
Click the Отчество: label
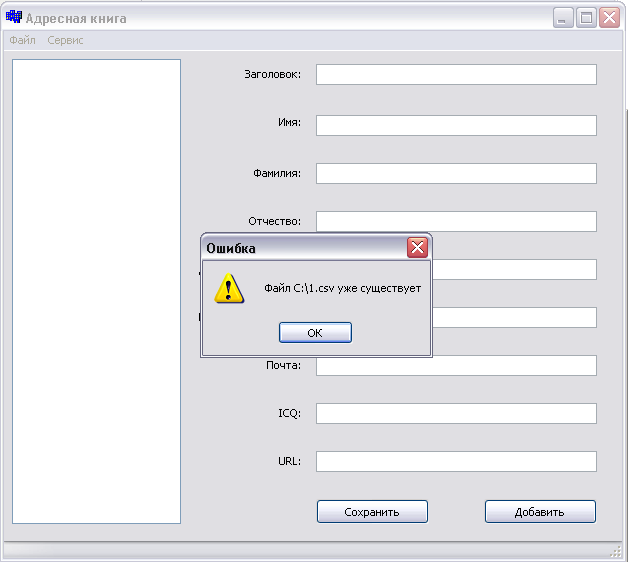point(274,222)
